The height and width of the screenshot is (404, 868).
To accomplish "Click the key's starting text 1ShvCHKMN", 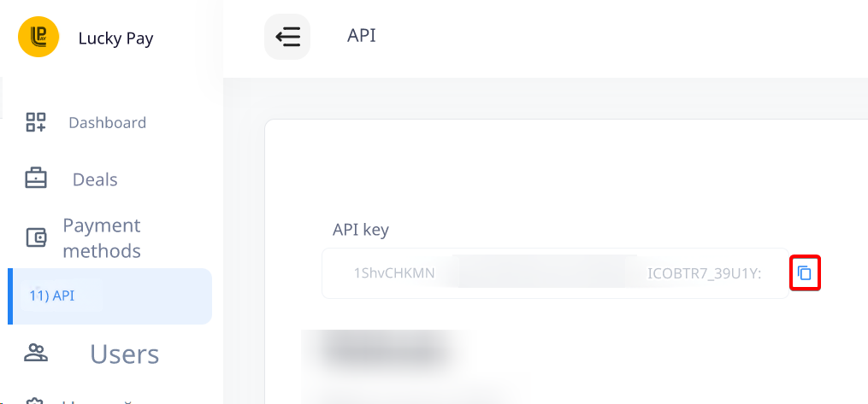I will [x=394, y=273].
